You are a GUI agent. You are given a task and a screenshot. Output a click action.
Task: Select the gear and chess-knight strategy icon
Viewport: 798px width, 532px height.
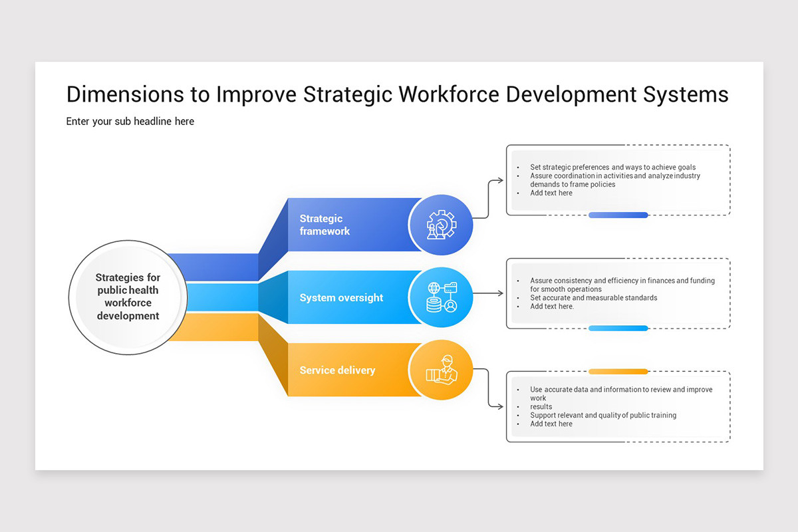pos(442,224)
